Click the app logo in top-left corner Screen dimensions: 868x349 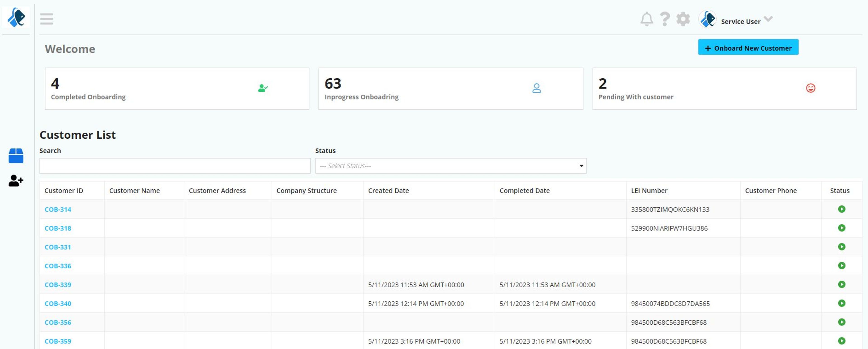(16, 18)
